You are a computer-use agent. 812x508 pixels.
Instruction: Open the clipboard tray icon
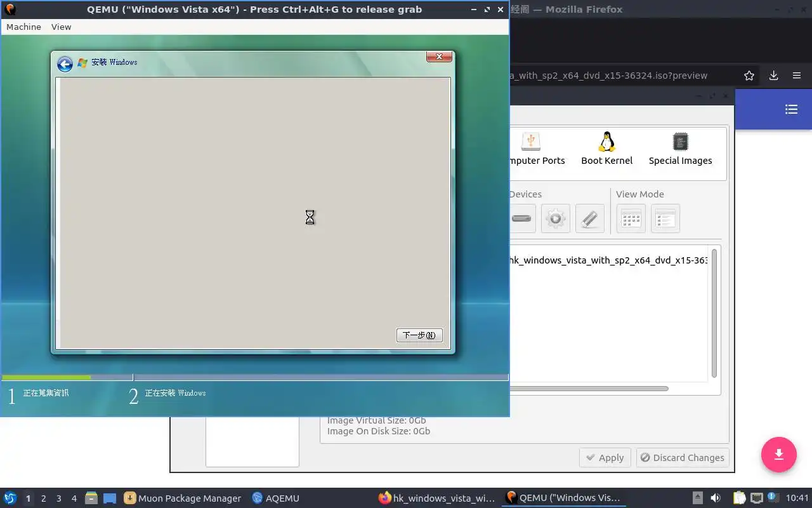[740, 498]
